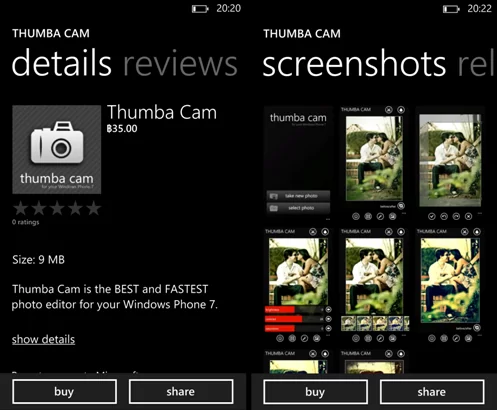Switch to the reviews pivot tab
Viewport: 497px width, 410px height.
point(180,63)
